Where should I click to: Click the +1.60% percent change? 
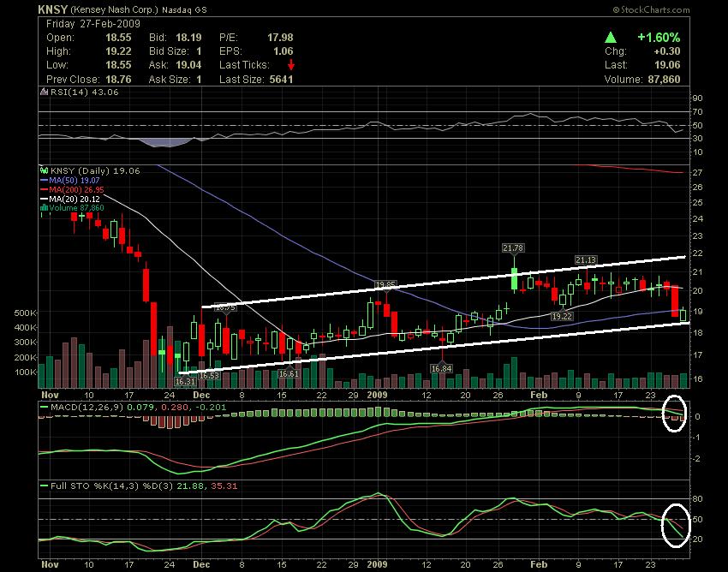click(659, 38)
